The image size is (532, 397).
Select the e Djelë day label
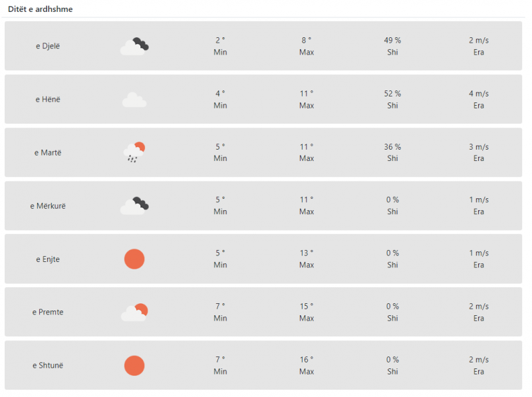(x=48, y=46)
